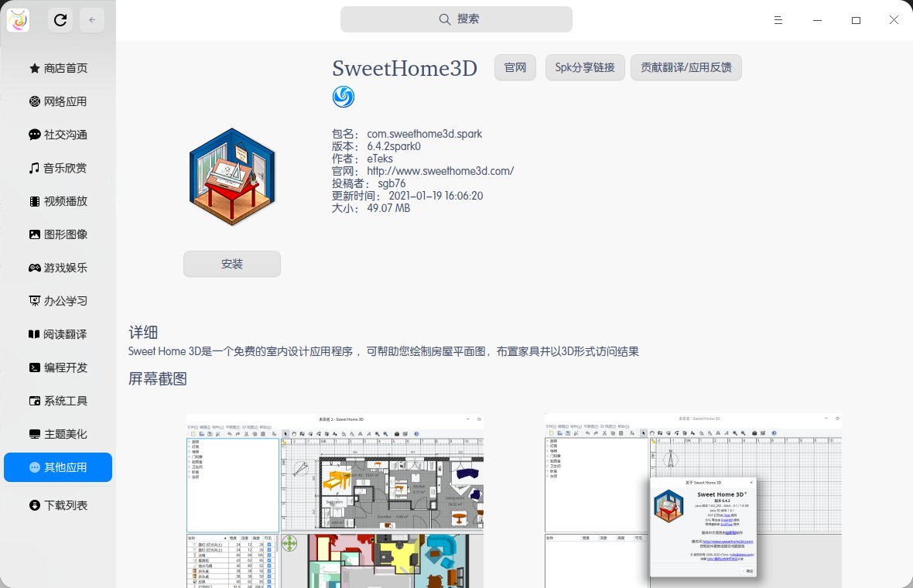Open 编程开发 category

(58, 368)
